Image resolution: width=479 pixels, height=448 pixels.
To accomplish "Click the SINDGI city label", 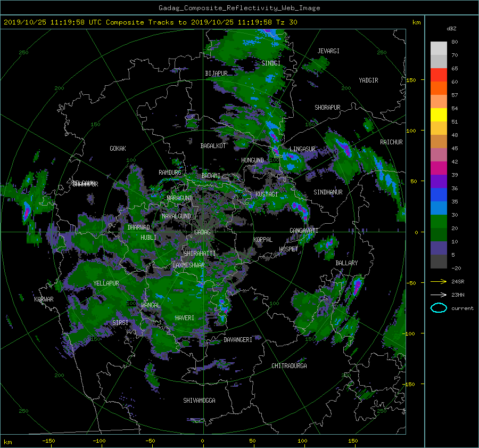I will tap(271, 63).
